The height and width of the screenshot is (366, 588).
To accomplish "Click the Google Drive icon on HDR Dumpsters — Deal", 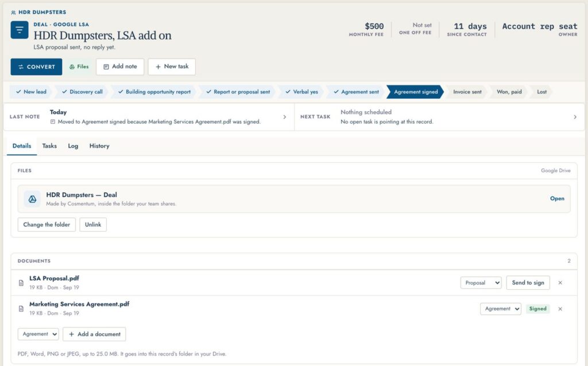I will (32, 199).
